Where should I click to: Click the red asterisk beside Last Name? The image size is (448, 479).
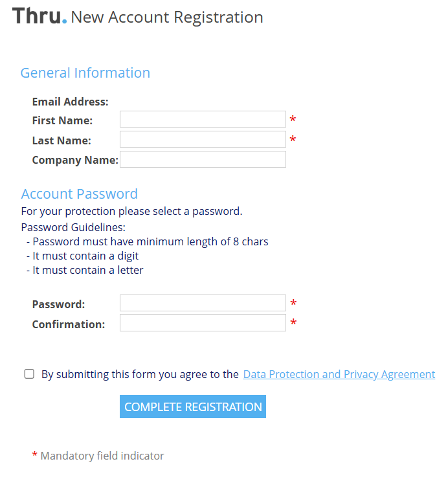293,140
